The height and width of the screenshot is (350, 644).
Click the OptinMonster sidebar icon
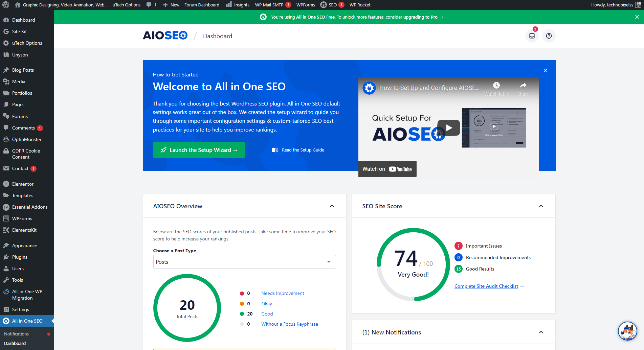pyautogui.click(x=6, y=139)
